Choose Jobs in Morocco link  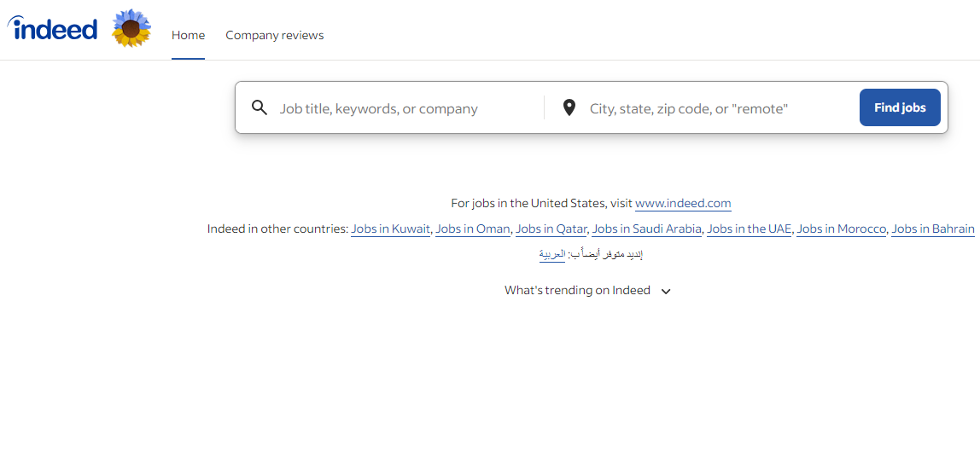[841, 229]
